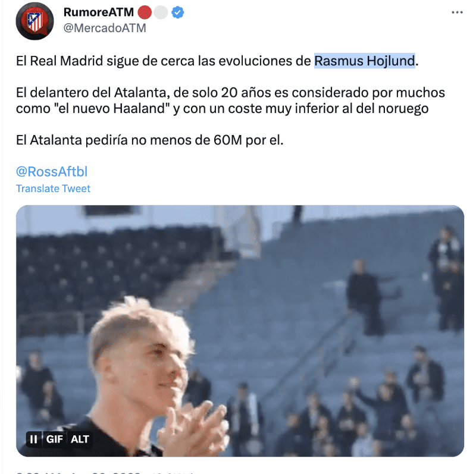Open the three-dot more options menu

[x=457, y=12]
